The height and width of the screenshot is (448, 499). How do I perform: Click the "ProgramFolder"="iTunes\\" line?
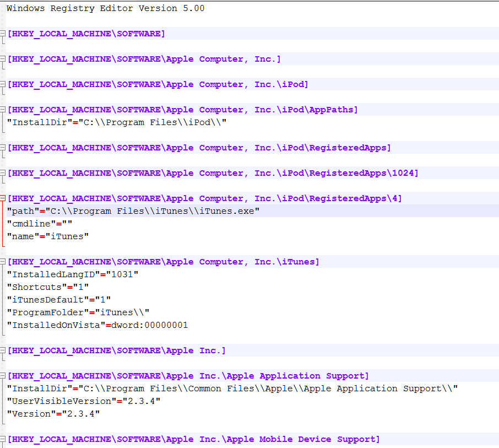click(x=78, y=312)
